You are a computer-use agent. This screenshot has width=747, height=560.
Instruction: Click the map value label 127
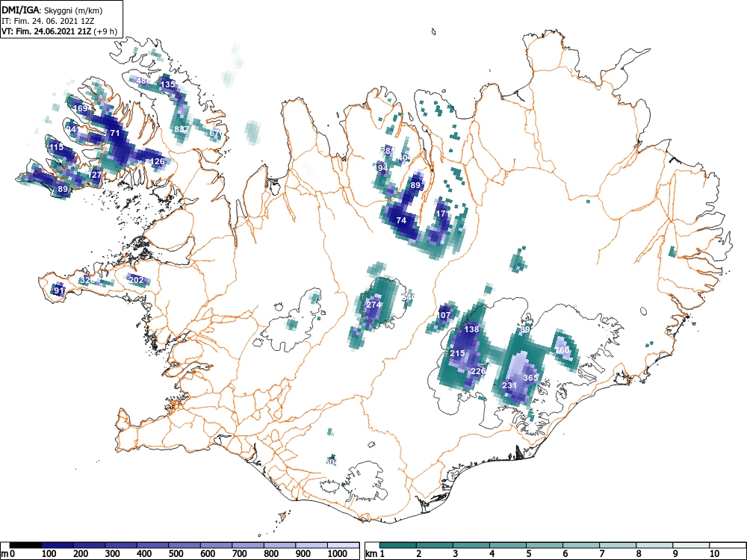[x=96, y=175]
